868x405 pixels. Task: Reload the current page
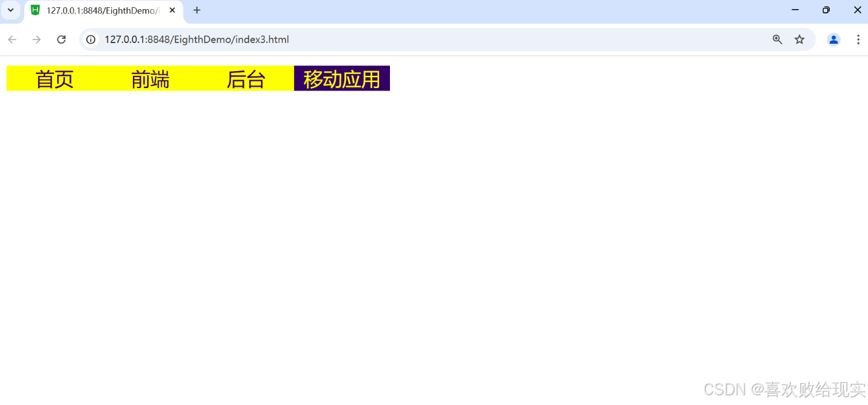click(61, 39)
